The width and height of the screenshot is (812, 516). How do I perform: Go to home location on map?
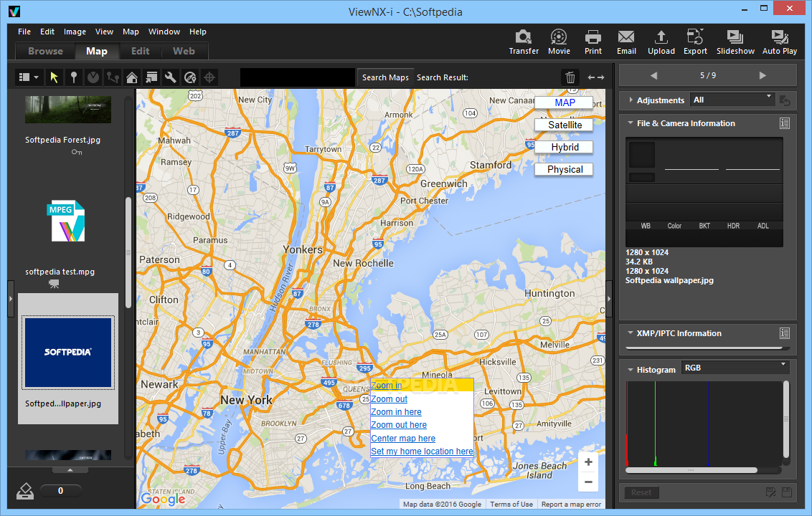(132, 77)
